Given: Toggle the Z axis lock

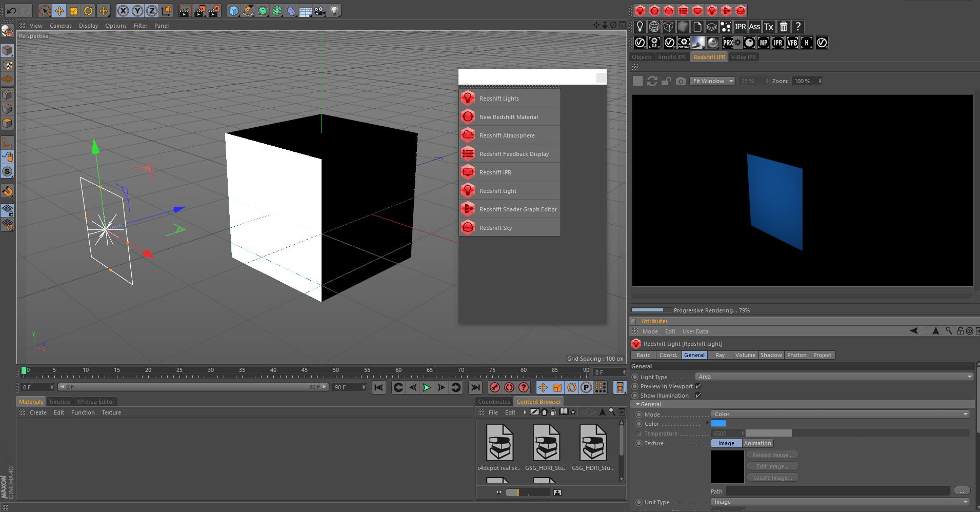Looking at the screenshot, I should click(x=152, y=11).
